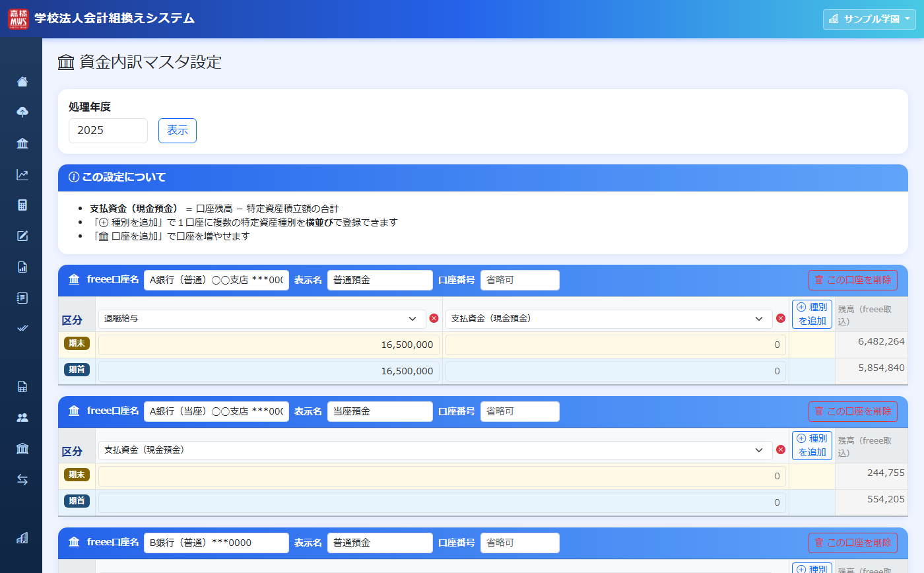Remove 支払資金 type in 当座預金 account with red X
This screenshot has height=573, width=924.
(x=781, y=450)
